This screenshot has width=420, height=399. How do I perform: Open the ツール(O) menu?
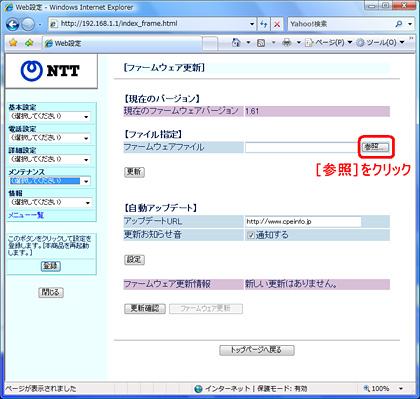click(x=380, y=43)
